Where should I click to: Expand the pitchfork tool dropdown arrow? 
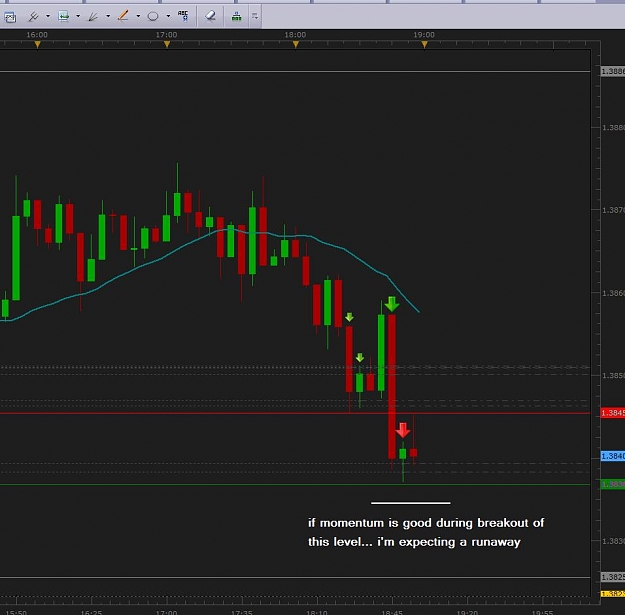pyautogui.click(x=48, y=16)
